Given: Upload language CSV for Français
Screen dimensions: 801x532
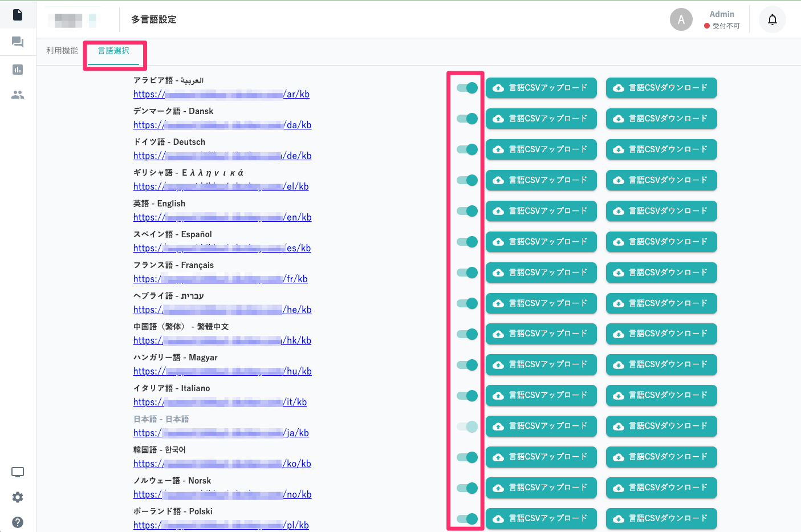Looking at the screenshot, I should [x=541, y=273].
